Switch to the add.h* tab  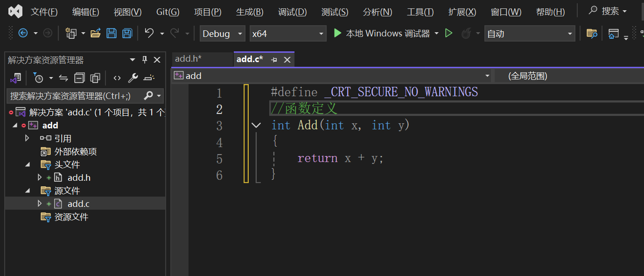click(x=202, y=59)
